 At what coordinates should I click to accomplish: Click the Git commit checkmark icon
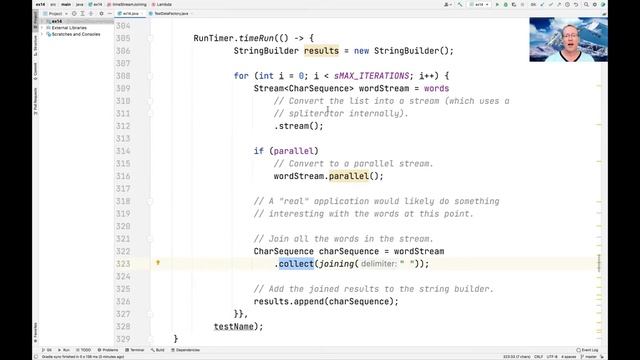point(551,4)
